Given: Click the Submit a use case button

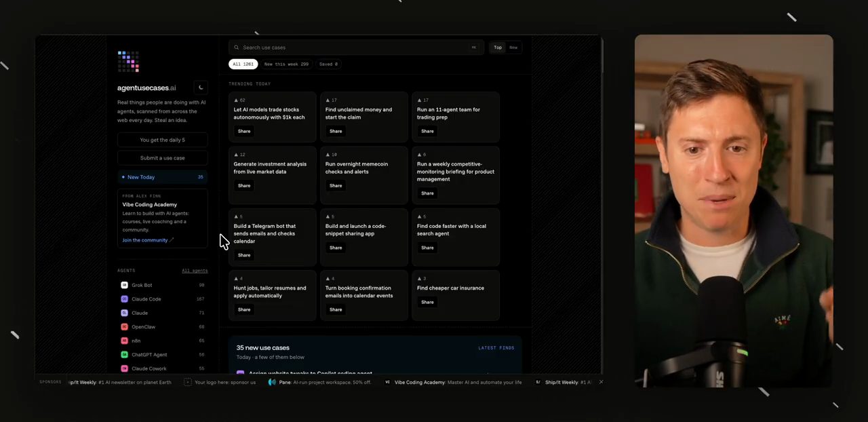Looking at the screenshot, I should click(163, 158).
